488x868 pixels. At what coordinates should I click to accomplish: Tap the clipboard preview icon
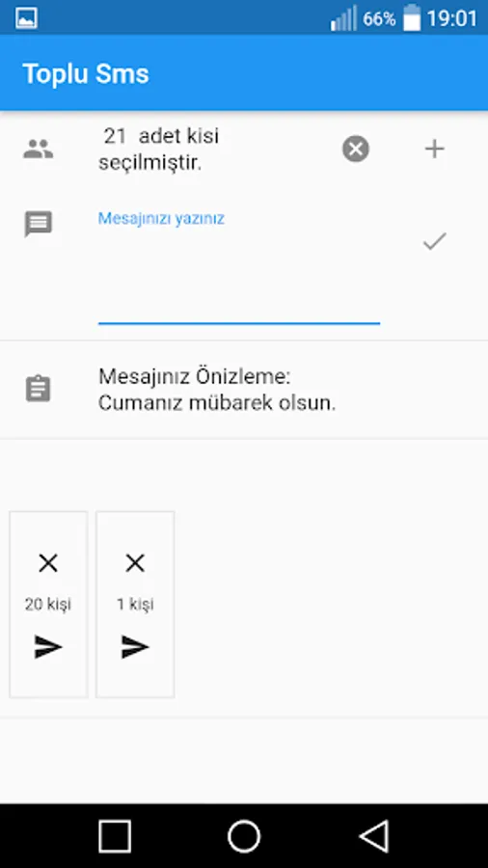coord(39,389)
